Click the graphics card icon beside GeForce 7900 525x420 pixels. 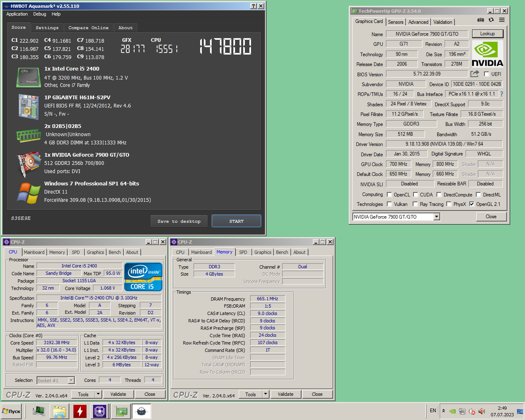(x=28, y=164)
